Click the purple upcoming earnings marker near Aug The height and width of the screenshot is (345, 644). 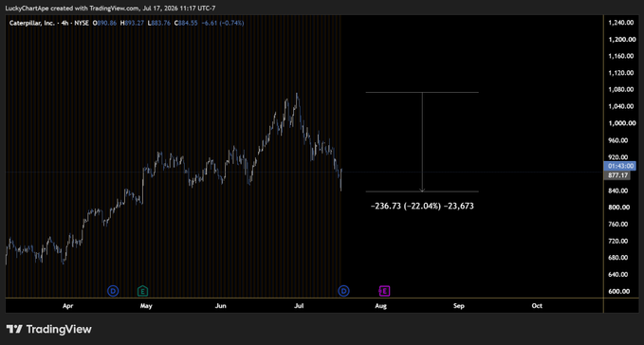[384, 291]
